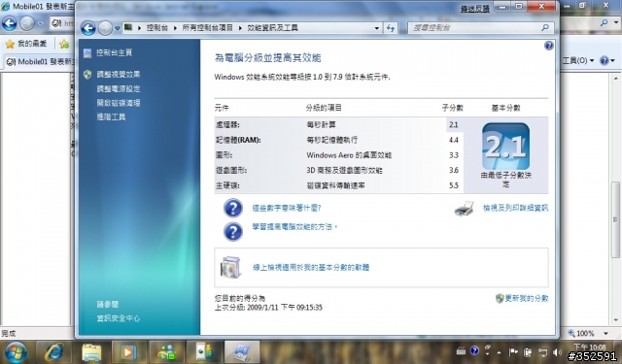Select 所有控制台項目 in the breadcrumb
The image size is (622, 364).
pos(207,28)
